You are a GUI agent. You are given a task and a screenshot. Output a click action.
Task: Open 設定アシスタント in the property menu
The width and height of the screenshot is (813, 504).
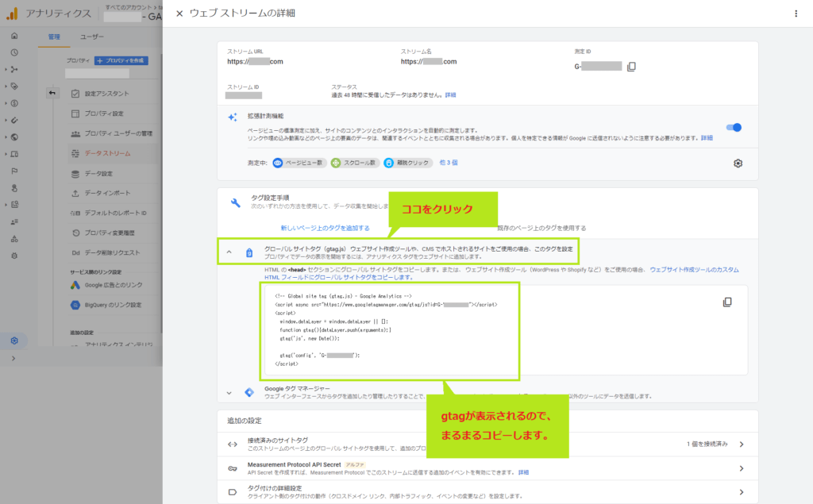pos(107,94)
